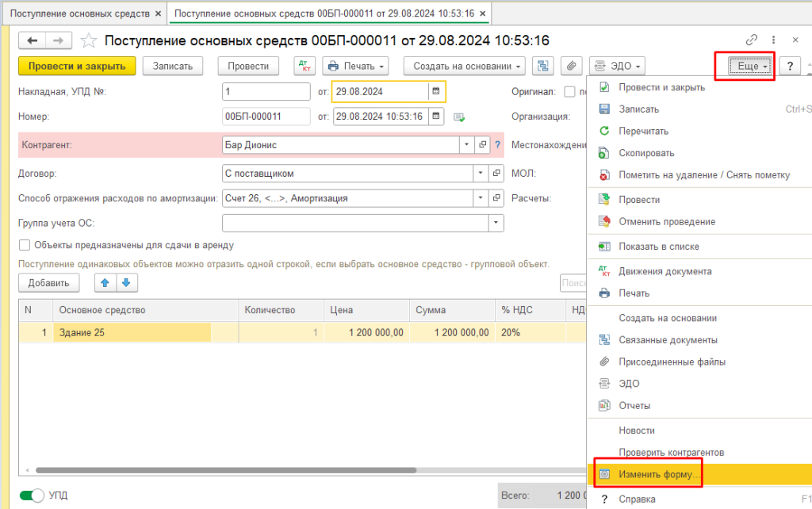The height and width of the screenshot is (509, 812).
Task: Enable 'Объекты предназначены для сдачи в аренду' checkbox
Action: pyautogui.click(x=25, y=245)
